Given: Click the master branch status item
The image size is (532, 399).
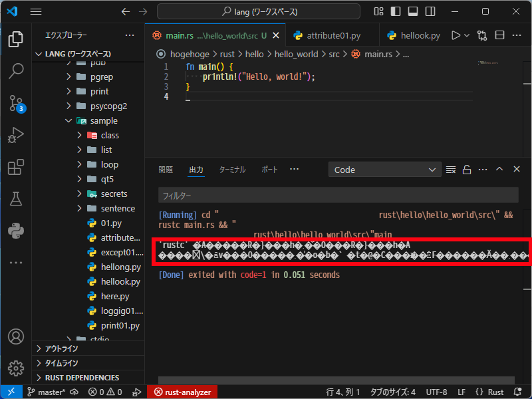Looking at the screenshot, I should pos(46,392).
